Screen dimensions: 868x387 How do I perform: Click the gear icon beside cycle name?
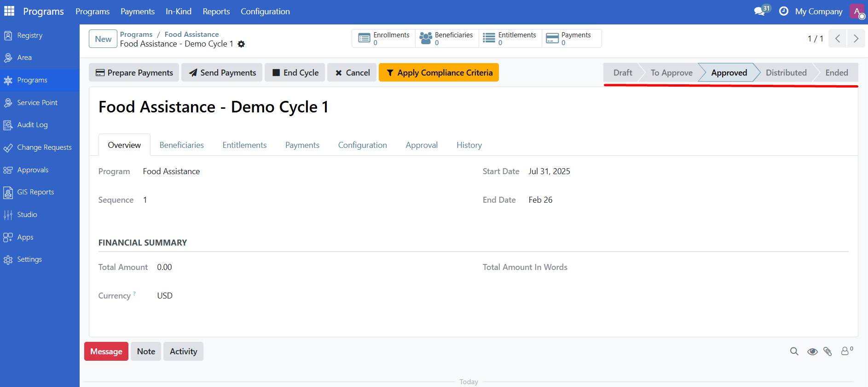click(241, 44)
